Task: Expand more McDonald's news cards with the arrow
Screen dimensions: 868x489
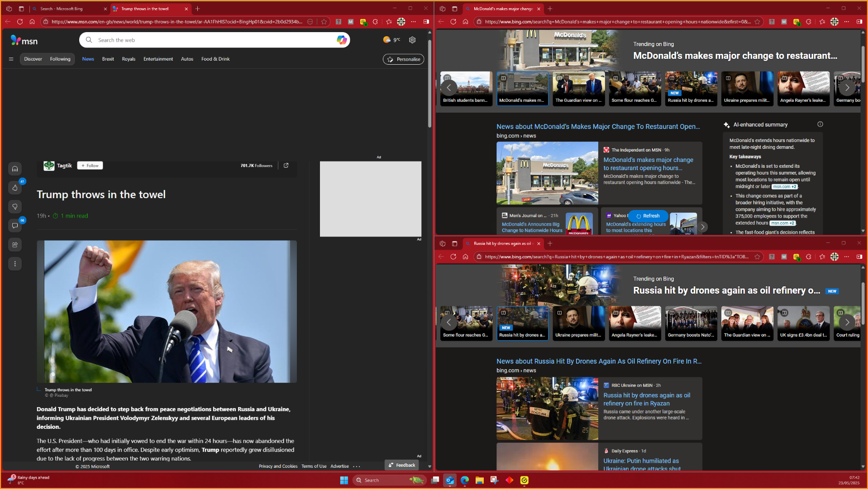Action: tap(703, 227)
